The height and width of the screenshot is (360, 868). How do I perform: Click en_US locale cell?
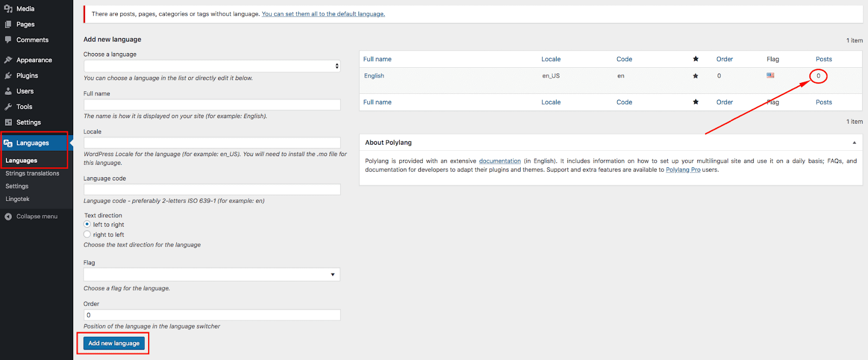coord(551,76)
